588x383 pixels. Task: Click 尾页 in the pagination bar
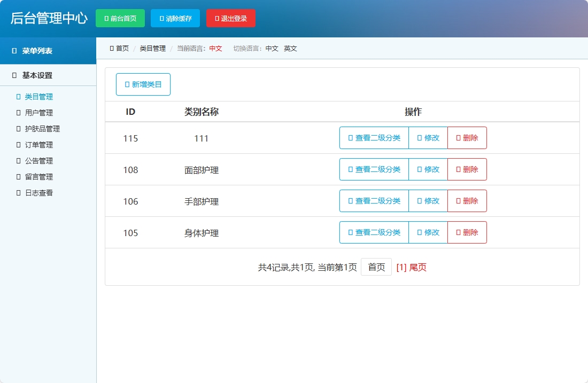419,267
